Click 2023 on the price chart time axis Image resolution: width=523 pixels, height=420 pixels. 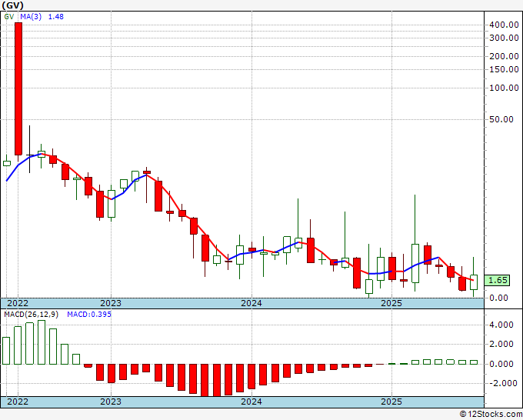[111, 303]
